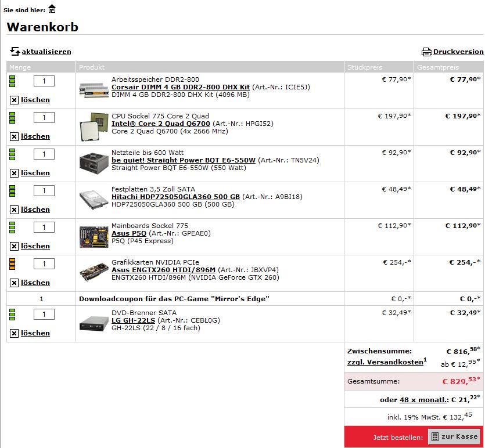Open 48 x monatl. financing link

click(424, 400)
